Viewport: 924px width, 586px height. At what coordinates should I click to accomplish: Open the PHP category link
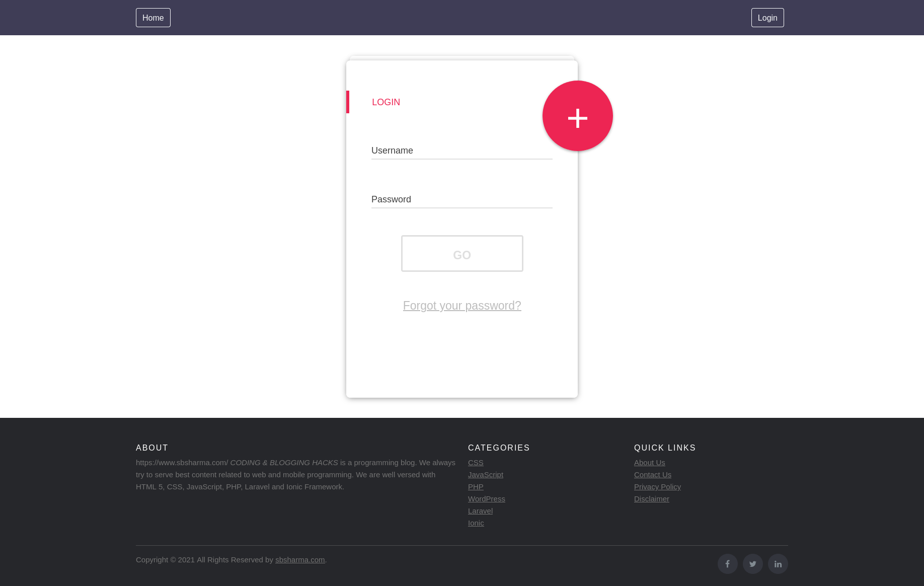[475, 486]
